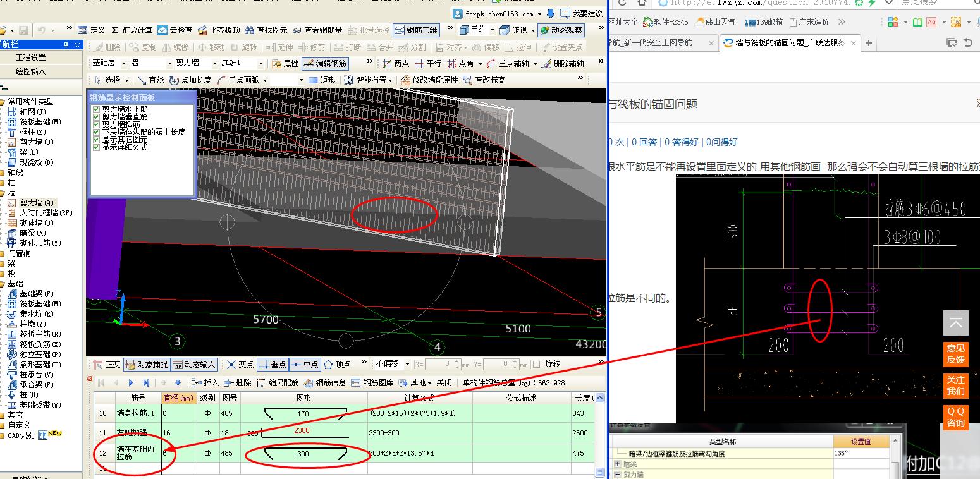980x479 pixels.
Task: Click 删除辅轴 delete auxiliary axis
Action: pos(563,63)
